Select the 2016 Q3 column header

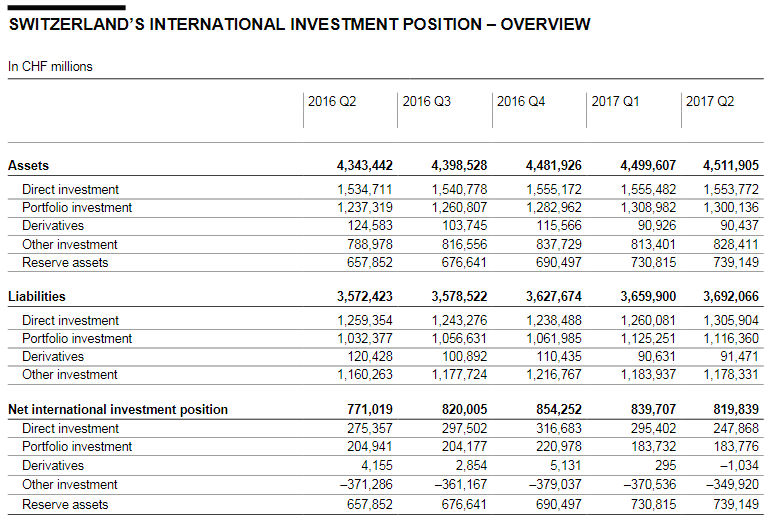click(426, 102)
